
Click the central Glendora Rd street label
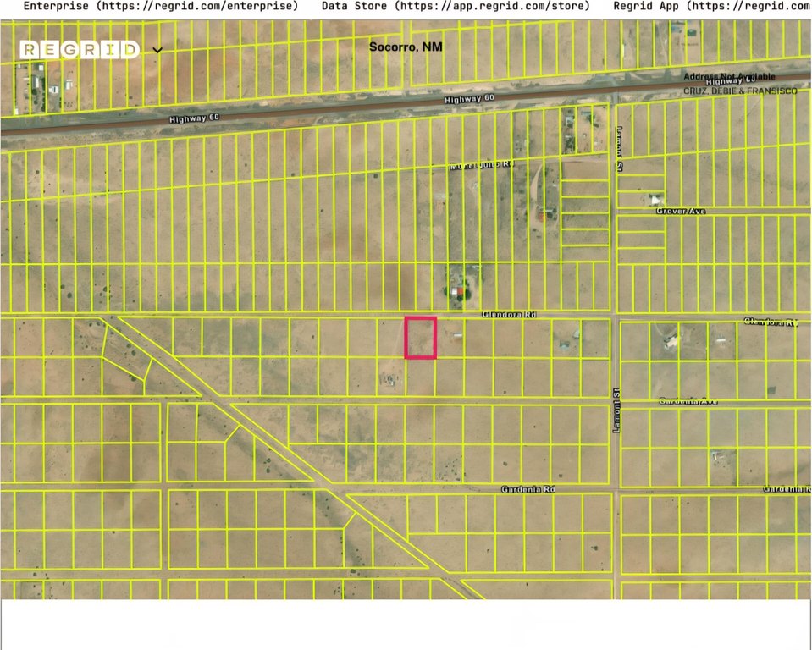pos(509,314)
